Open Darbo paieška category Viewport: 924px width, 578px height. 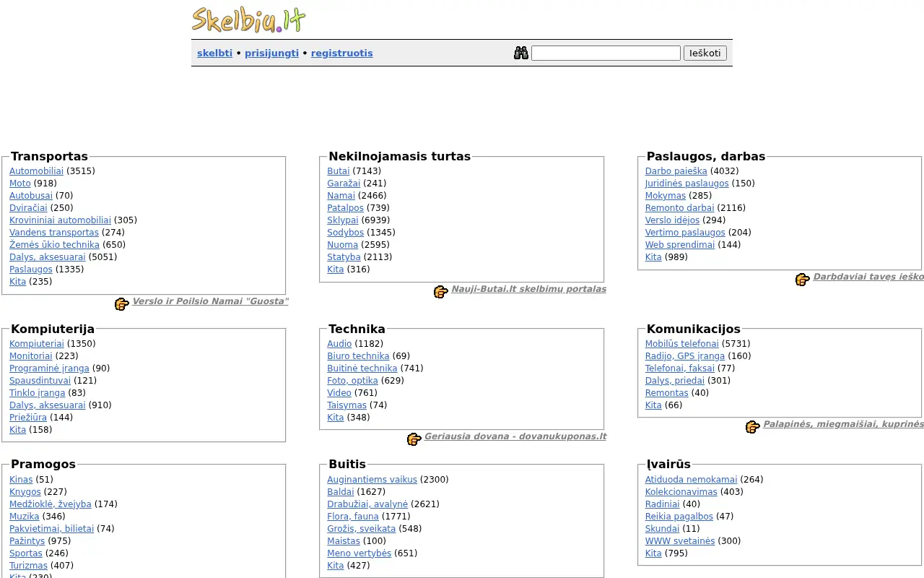(676, 171)
